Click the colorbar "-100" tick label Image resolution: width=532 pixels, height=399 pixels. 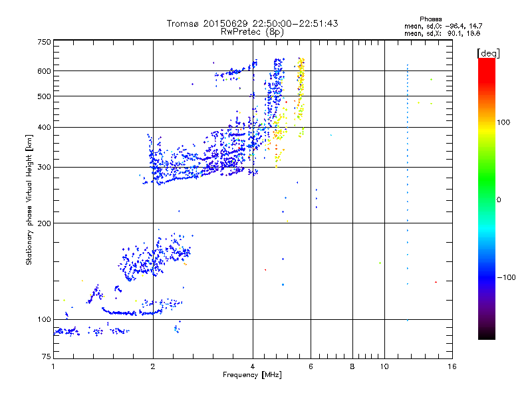click(x=506, y=277)
